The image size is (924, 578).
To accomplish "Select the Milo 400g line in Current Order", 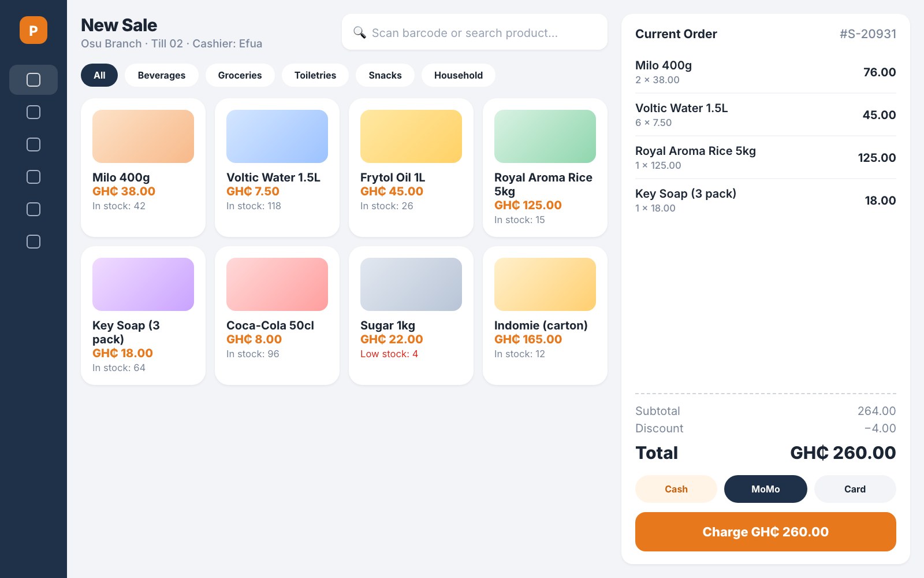I will pos(766,72).
